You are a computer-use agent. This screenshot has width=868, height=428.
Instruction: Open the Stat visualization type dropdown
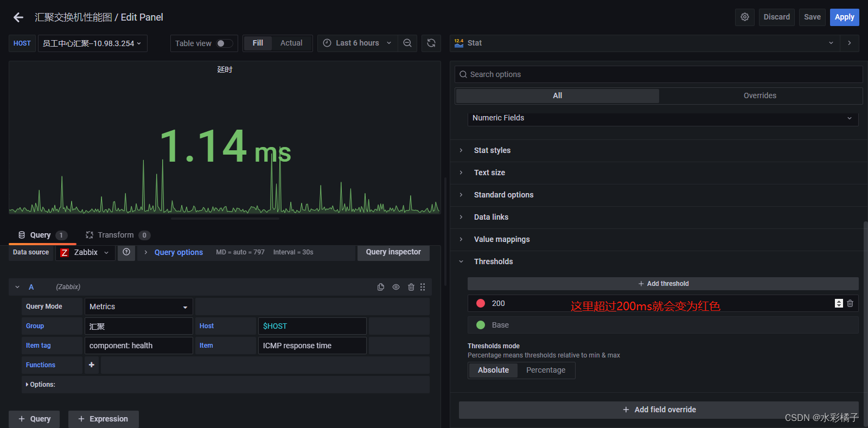click(x=645, y=43)
